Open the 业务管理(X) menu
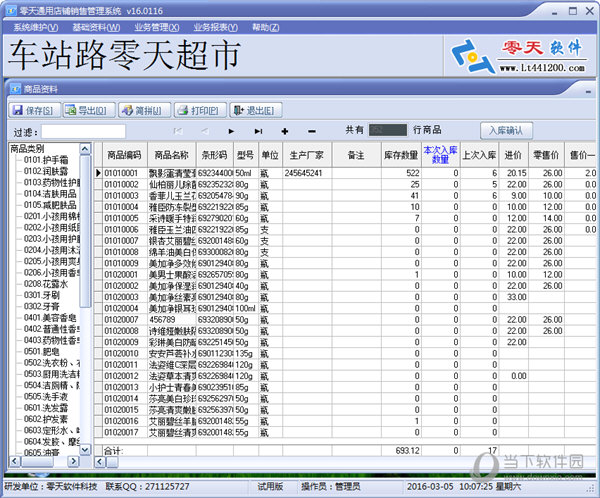600x498 pixels. click(157, 27)
